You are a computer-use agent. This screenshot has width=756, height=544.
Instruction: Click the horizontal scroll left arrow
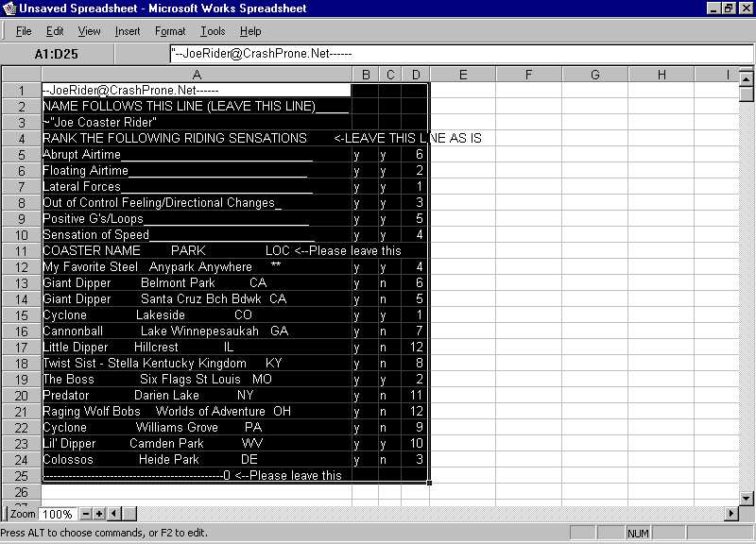(x=113, y=514)
